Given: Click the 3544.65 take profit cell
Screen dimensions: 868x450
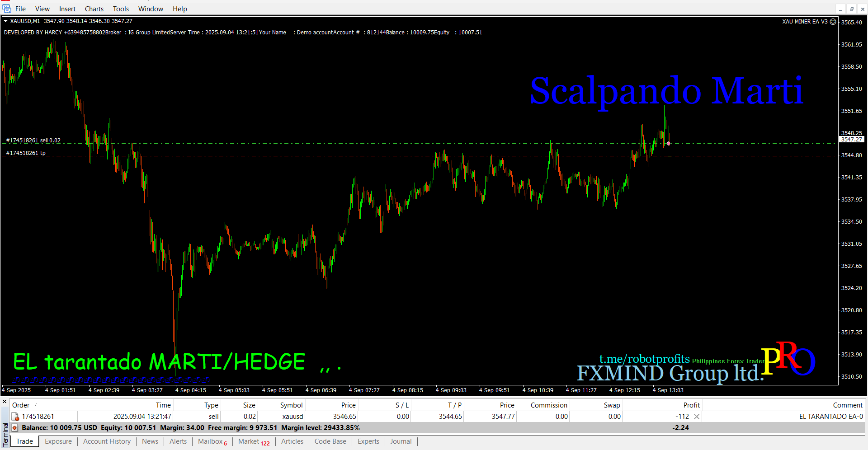Looking at the screenshot, I should pyautogui.click(x=450, y=417).
